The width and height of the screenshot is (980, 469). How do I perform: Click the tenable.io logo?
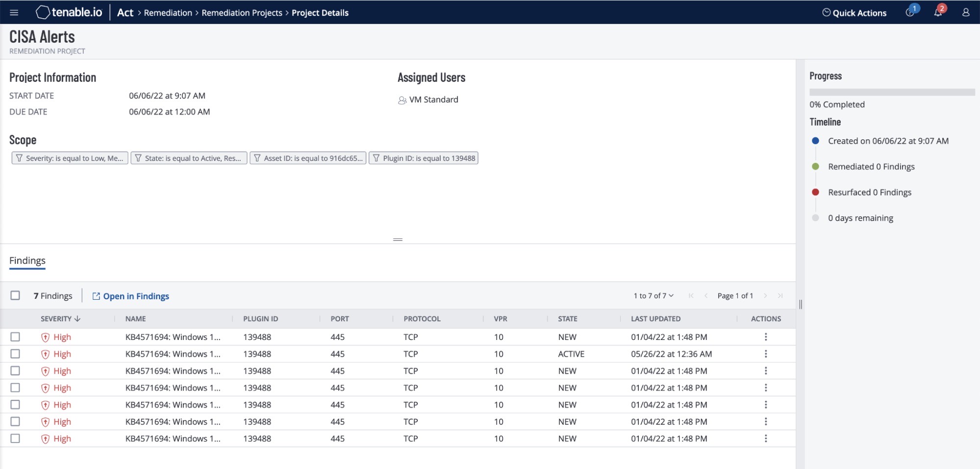pos(69,13)
